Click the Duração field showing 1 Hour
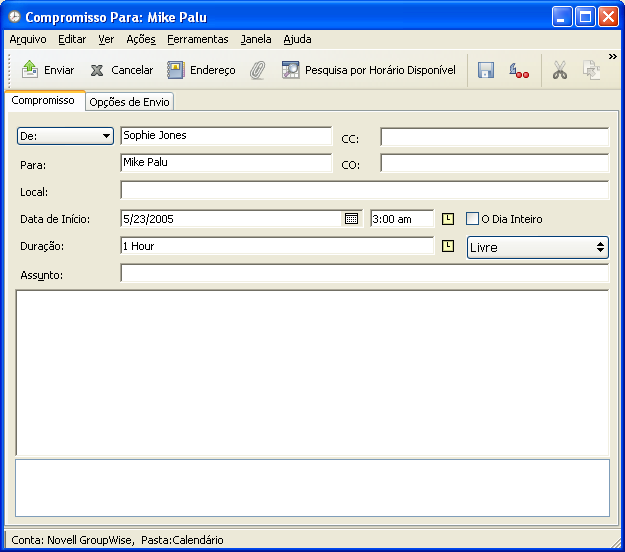625x552 pixels. (x=277, y=246)
